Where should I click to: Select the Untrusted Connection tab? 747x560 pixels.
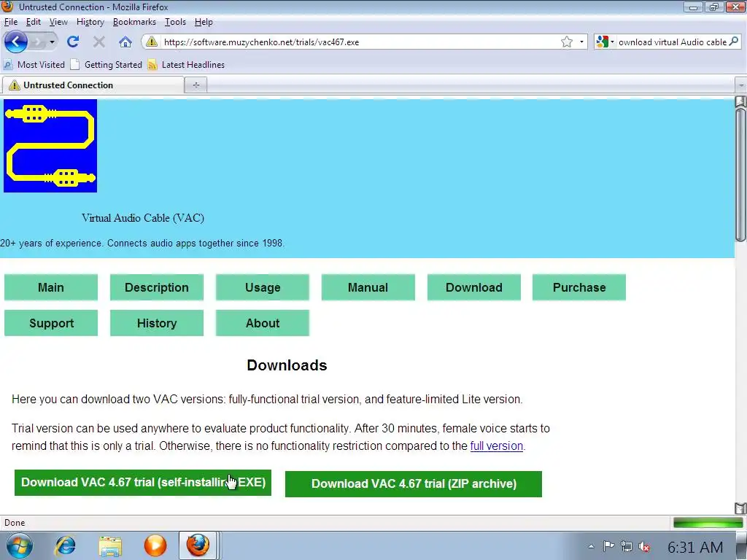coord(93,85)
